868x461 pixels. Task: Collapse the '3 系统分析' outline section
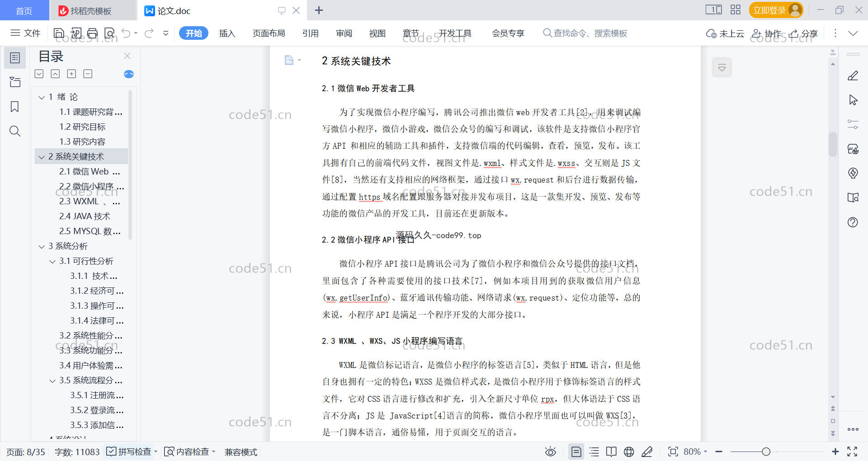click(x=42, y=246)
